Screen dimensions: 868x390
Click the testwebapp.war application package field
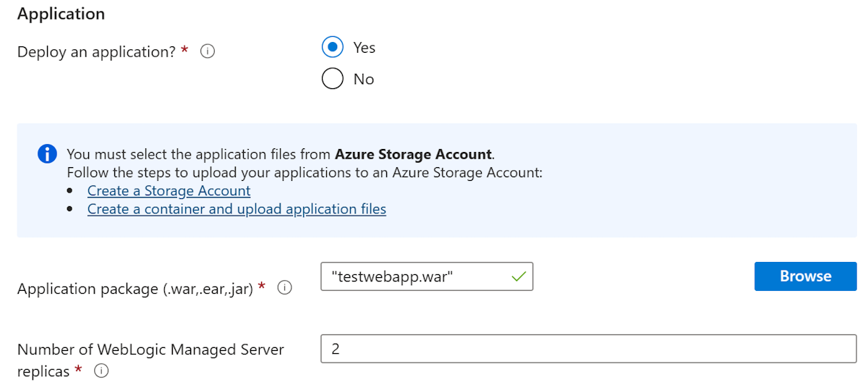coord(416,276)
